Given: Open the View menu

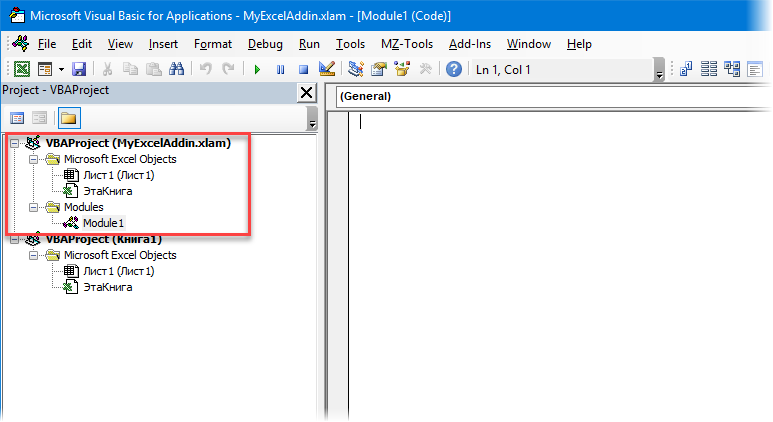Looking at the screenshot, I should pyautogui.click(x=120, y=44).
